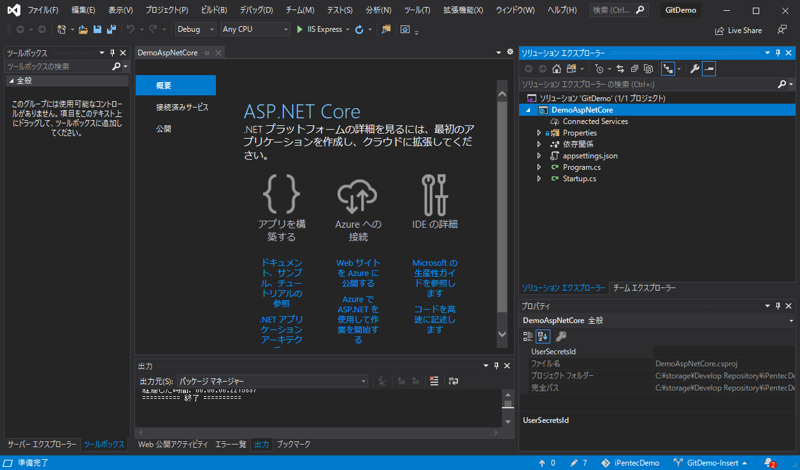Open the Web サイトを Azure に公開する link
Screen dimensions: 800x470
pos(358,273)
